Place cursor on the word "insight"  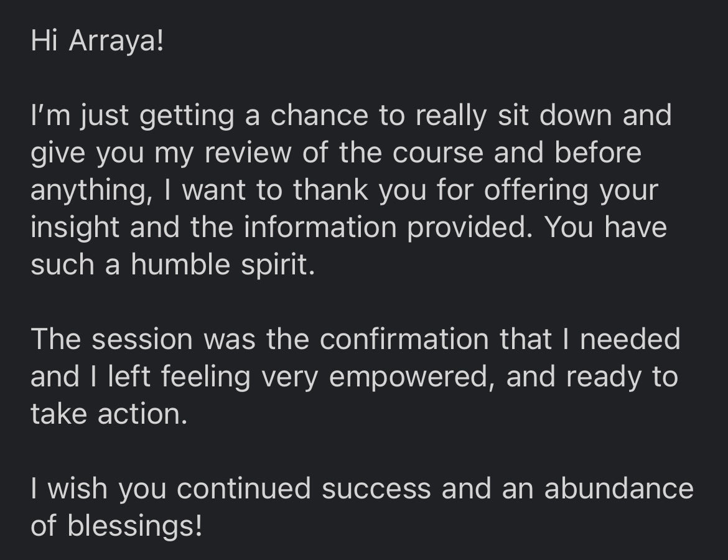point(75,228)
